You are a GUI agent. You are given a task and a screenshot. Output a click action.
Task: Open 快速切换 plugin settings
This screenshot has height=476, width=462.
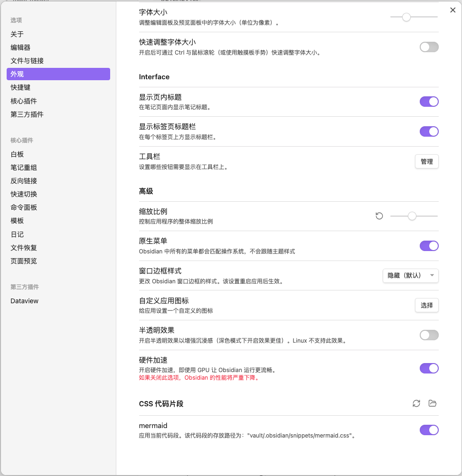[58, 194]
